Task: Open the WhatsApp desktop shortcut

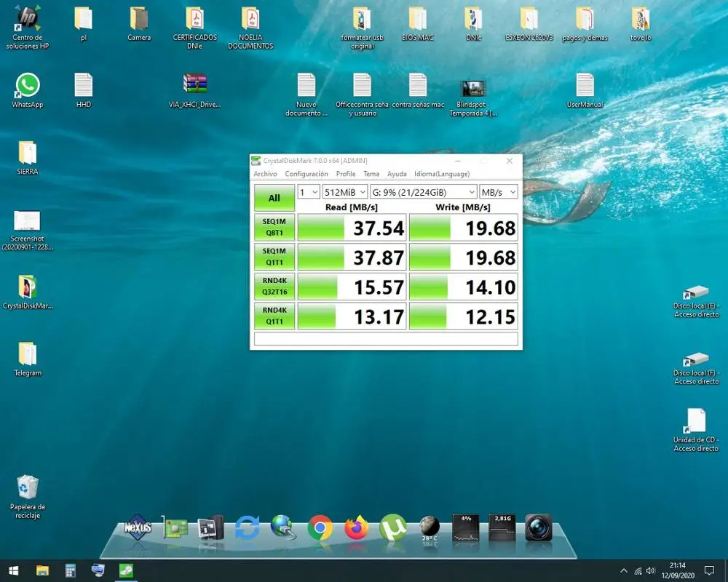Action: coord(28,86)
